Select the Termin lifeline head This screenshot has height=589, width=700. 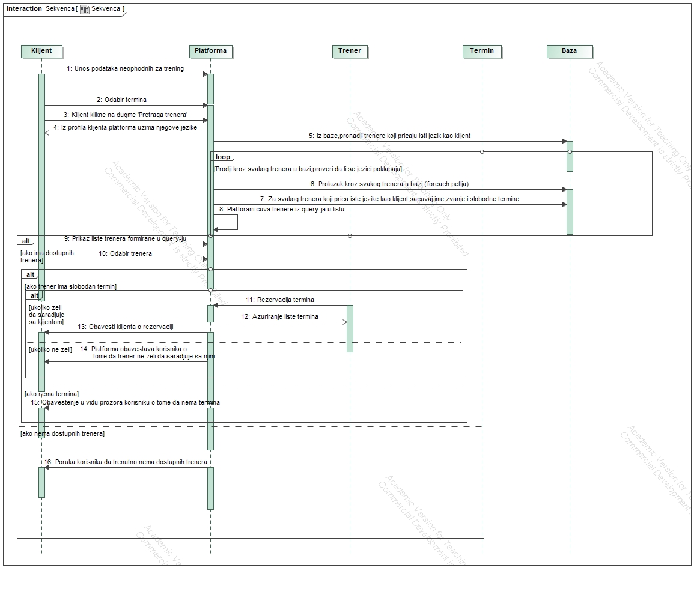(x=482, y=51)
